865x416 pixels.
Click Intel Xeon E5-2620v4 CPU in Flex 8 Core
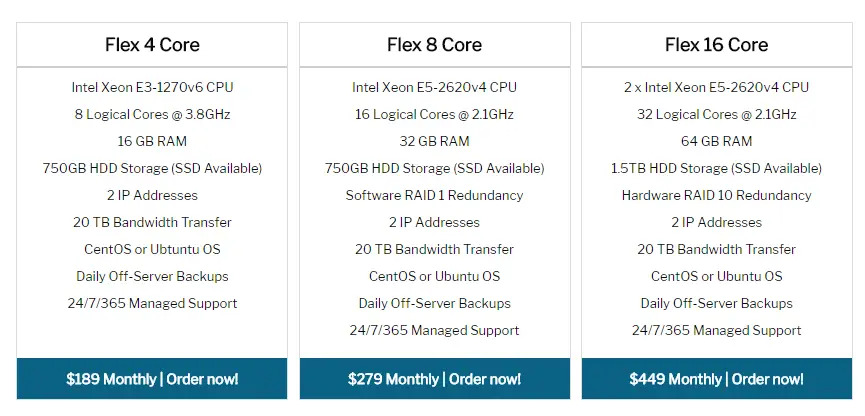click(x=435, y=87)
